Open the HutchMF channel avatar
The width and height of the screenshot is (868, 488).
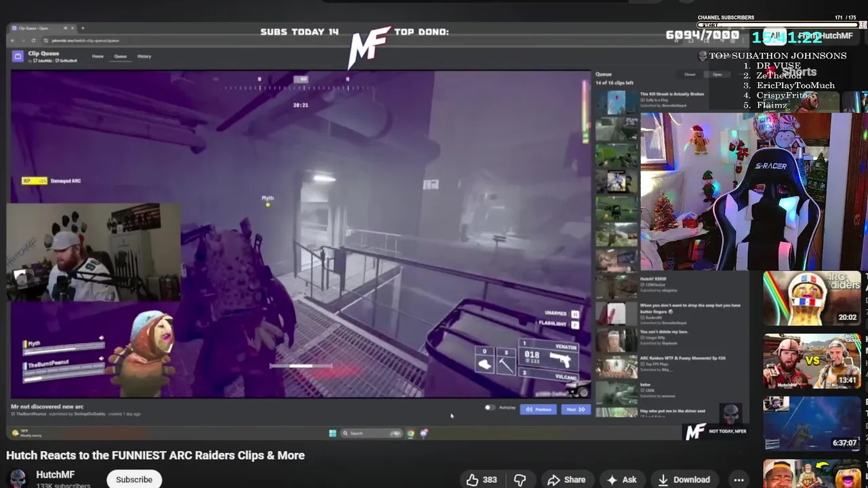pyautogui.click(x=18, y=479)
